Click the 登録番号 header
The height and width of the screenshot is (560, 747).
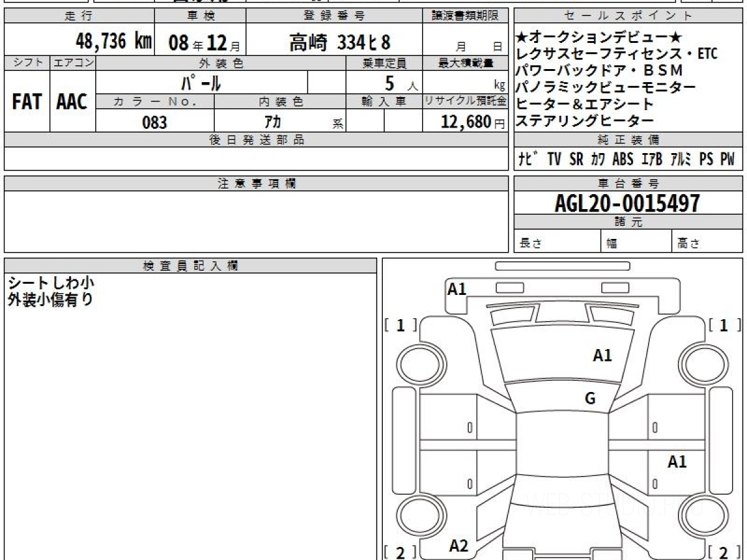pos(334,16)
